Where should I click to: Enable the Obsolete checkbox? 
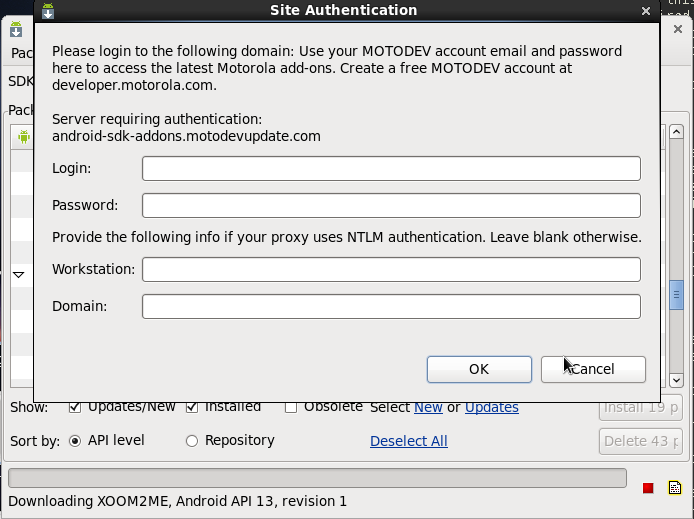coord(291,407)
